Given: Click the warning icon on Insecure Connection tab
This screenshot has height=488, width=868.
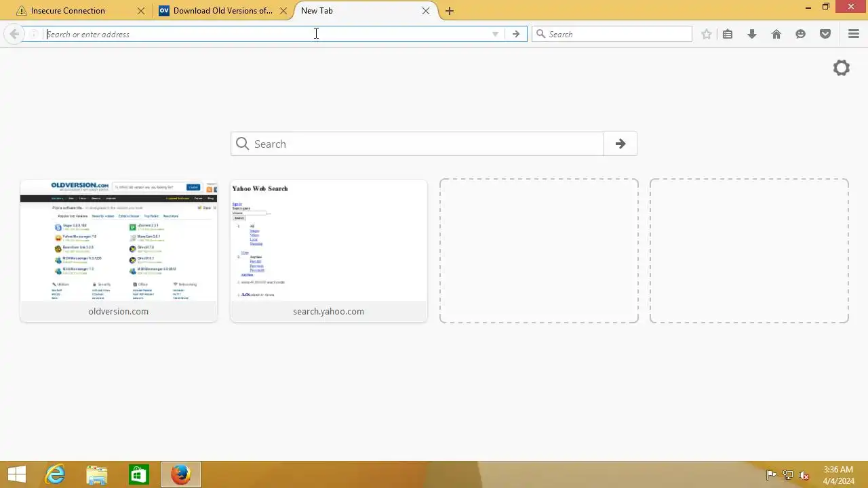Looking at the screenshot, I should click(x=22, y=11).
